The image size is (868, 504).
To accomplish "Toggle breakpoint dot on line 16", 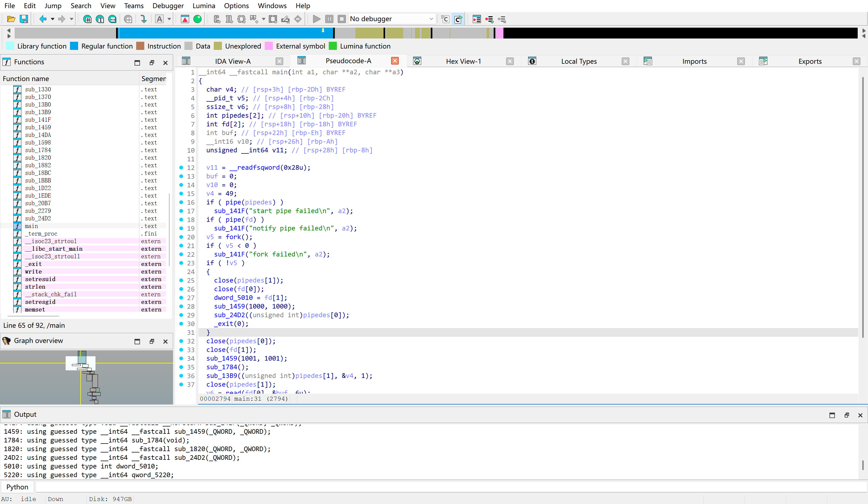I will click(x=181, y=202).
